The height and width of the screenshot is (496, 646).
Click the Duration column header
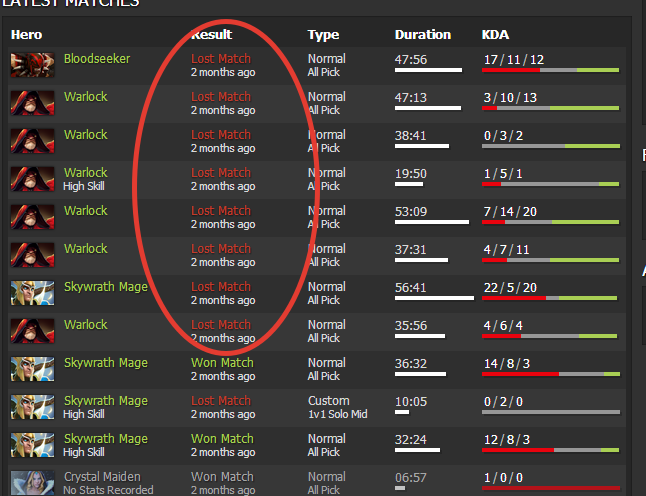pyautogui.click(x=422, y=35)
